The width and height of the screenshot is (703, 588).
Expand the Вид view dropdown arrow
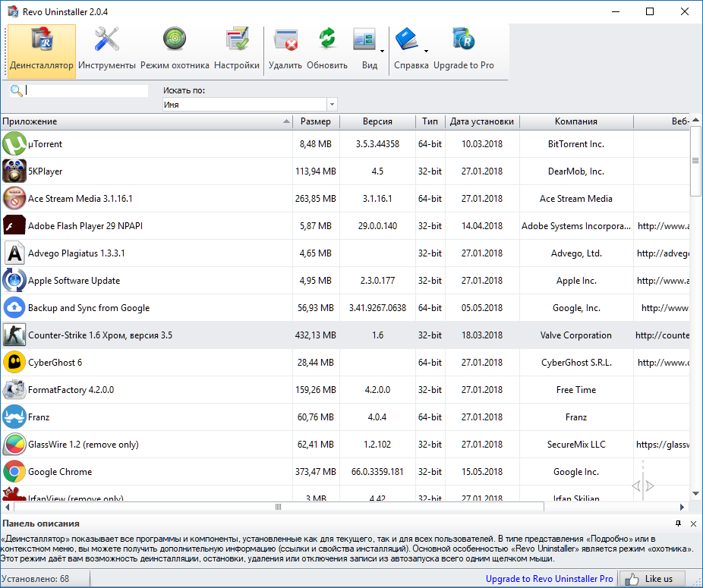pyautogui.click(x=382, y=52)
